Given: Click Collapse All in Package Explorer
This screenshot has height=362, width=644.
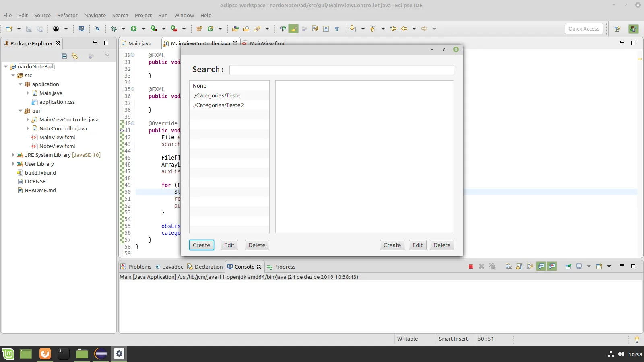Looking at the screenshot, I should pos(64,56).
